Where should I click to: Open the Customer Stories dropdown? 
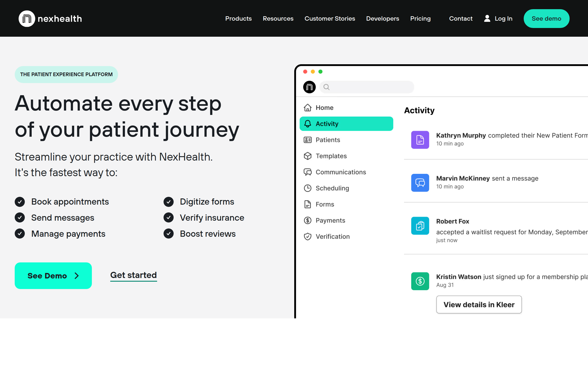click(330, 18)
